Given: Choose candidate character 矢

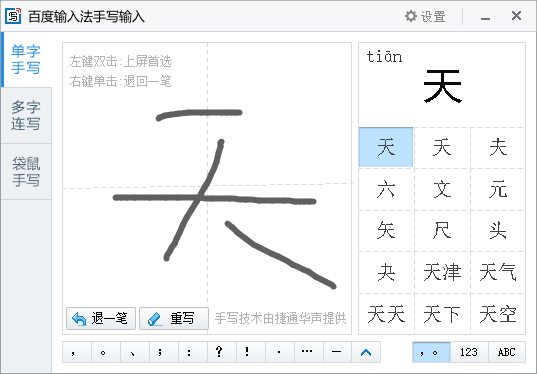Looking at the screenshot, I should click(386, 230).
